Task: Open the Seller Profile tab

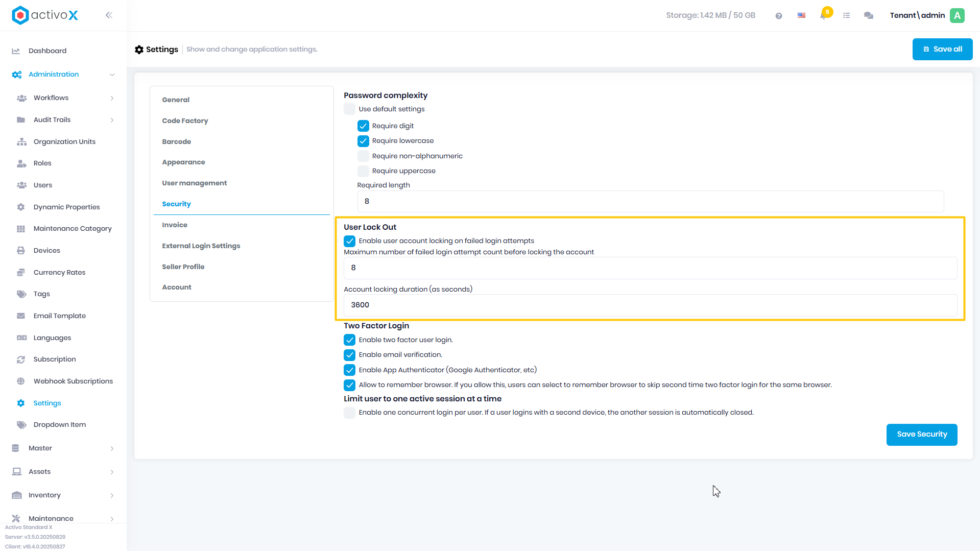Action: pos(183,267)
